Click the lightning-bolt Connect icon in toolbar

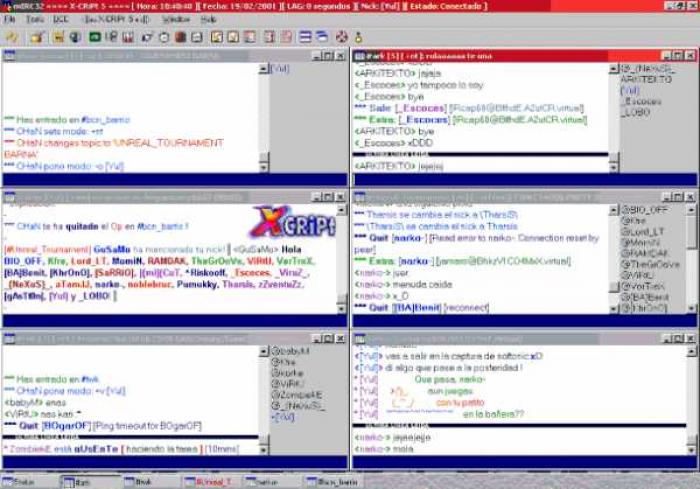pyautogui.click(x=12, y=37)
